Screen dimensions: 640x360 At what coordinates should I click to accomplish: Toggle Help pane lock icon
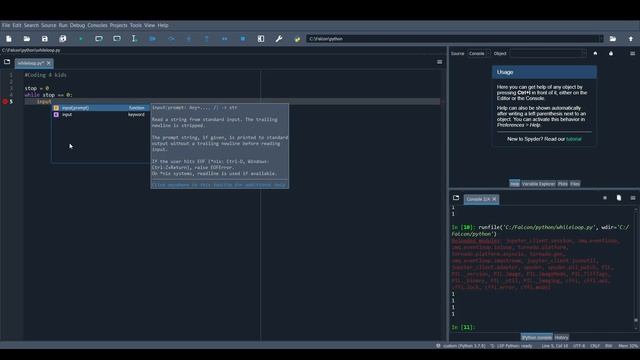pos(611,53)
